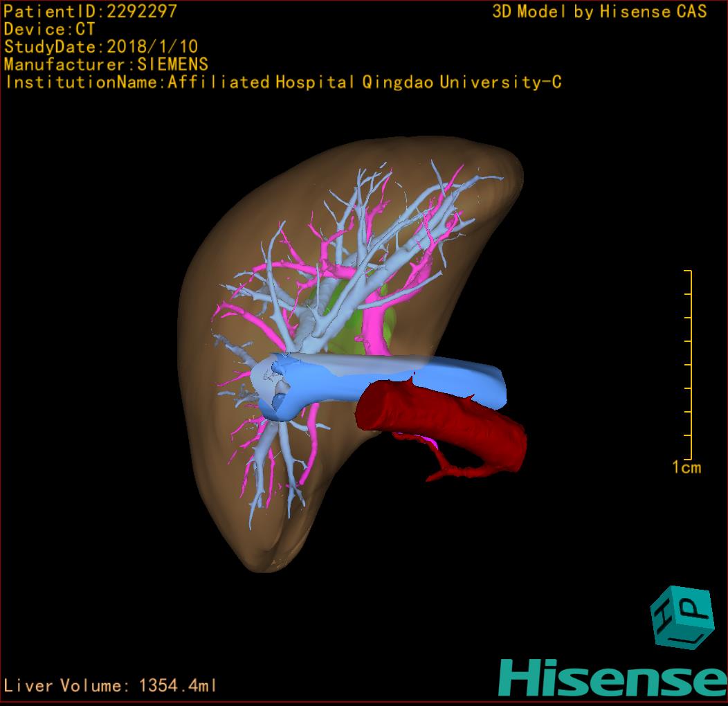
Task: Click the Device:CT label
Action: [49, 29]
